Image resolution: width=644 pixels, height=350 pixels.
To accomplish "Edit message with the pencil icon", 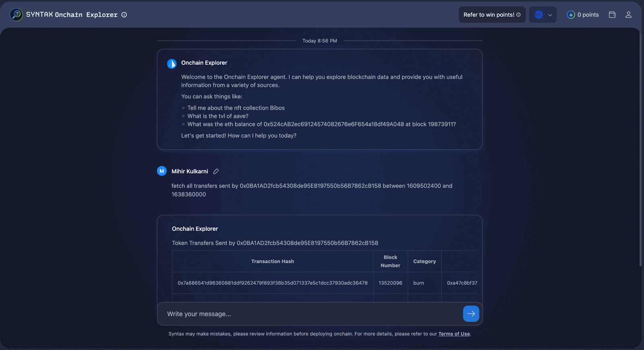I will click(216, 171).
